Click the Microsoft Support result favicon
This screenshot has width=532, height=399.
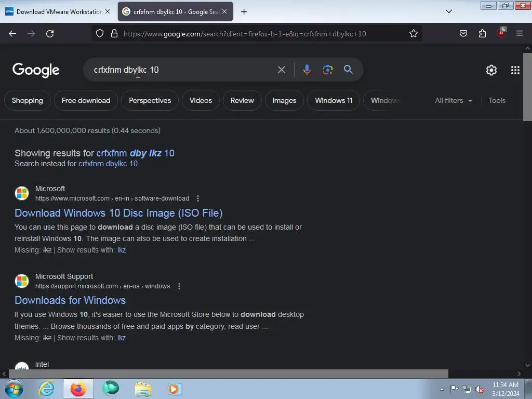click(22, 281)
